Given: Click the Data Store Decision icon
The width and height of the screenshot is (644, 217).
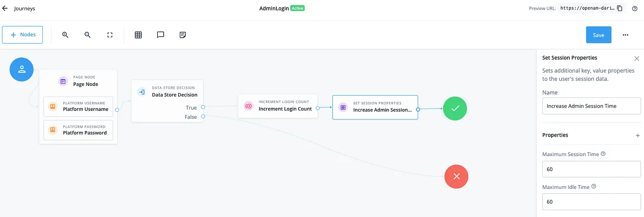Looking at the screenshot, I should [x=141, y=92].
